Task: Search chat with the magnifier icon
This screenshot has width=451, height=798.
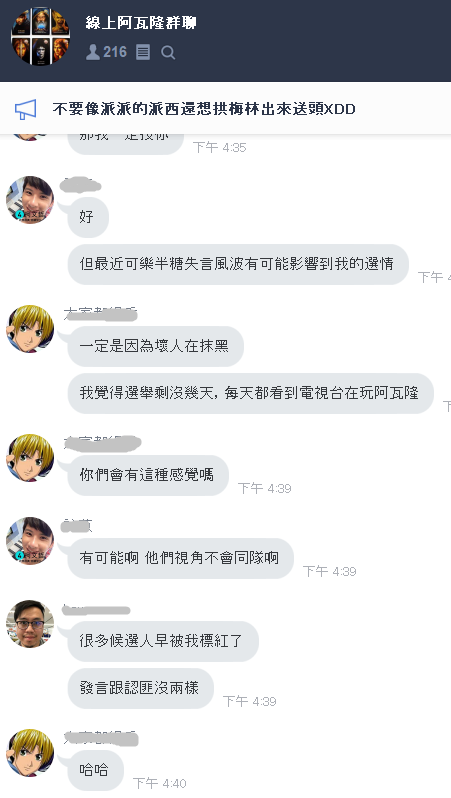Action: click(x=168, y=52)
